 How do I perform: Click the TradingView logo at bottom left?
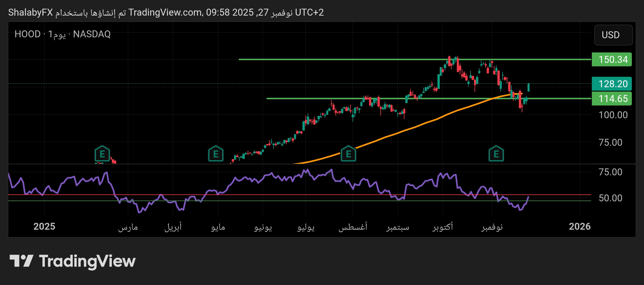[x=72, y=261]
